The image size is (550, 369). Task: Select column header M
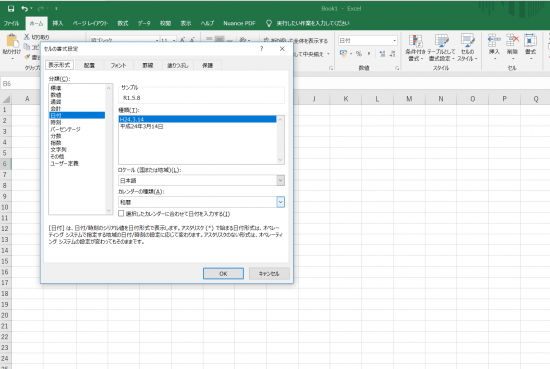click(409, 99)
